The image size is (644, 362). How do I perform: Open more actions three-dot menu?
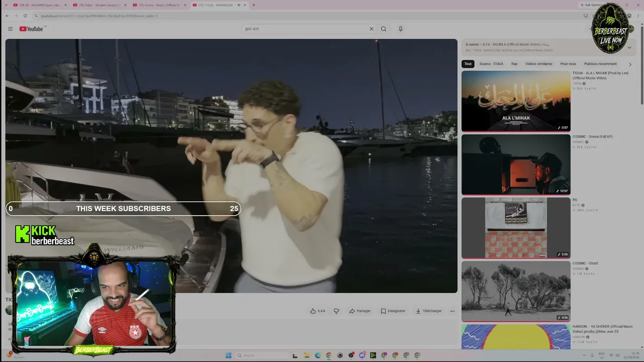click(x=452, y=311)
